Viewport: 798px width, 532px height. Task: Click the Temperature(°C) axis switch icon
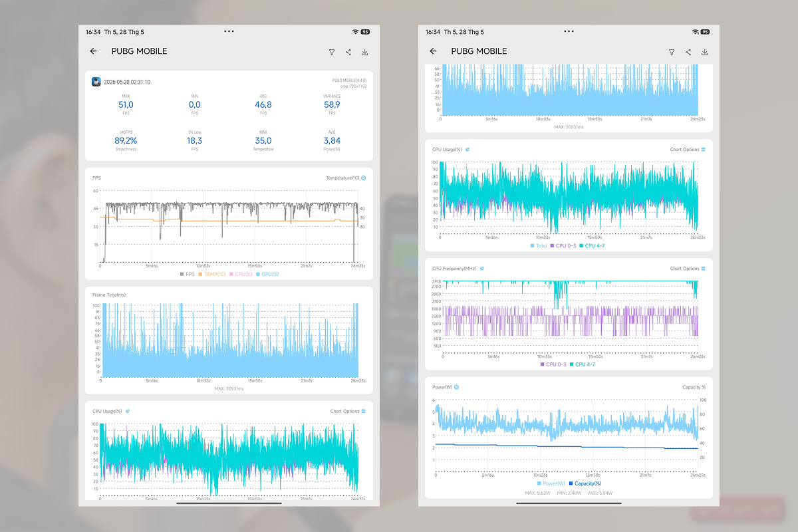pos(363,178)
